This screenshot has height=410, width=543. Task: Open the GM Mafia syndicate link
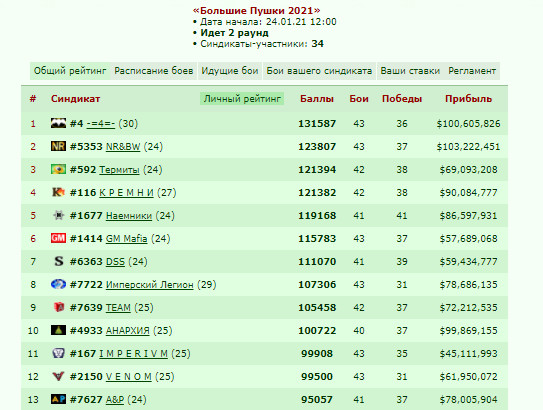126,239
